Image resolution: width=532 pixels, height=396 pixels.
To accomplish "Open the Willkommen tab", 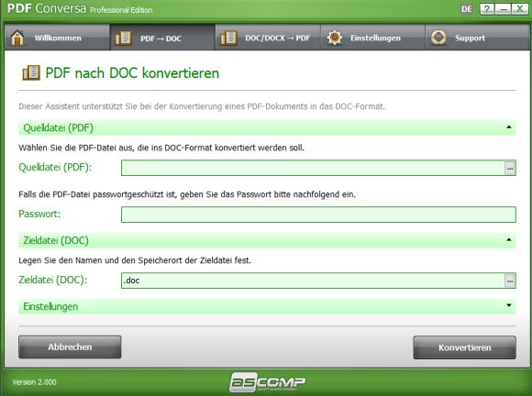I will click(57, 38).
